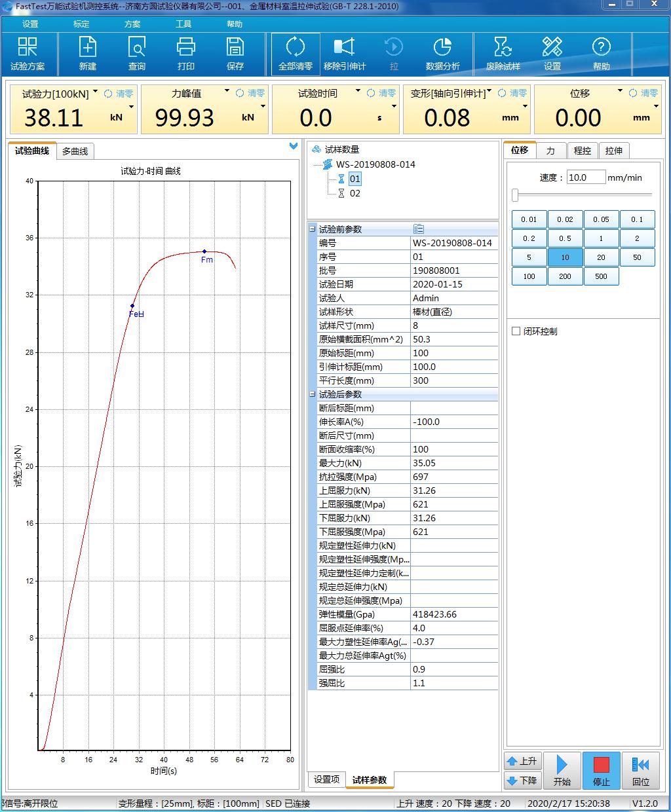Click the 试样尺寸 value 8 cell
The image size is (671, 812).
[x=454, y=325]
